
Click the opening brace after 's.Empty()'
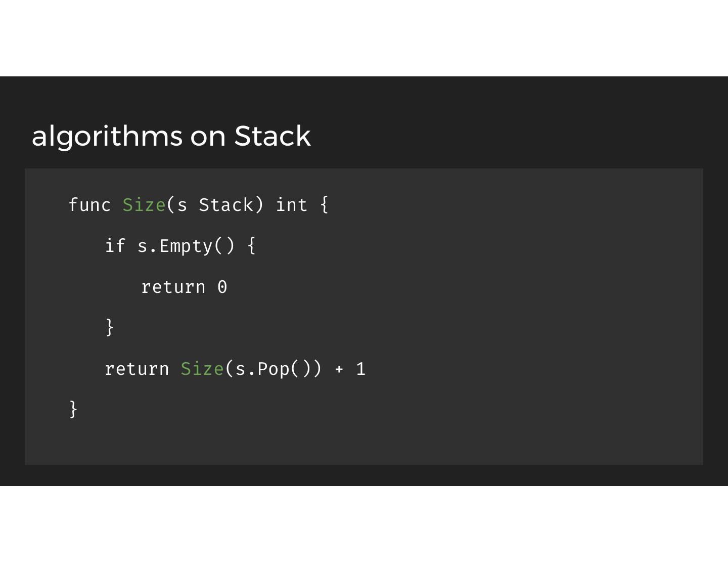251,246
